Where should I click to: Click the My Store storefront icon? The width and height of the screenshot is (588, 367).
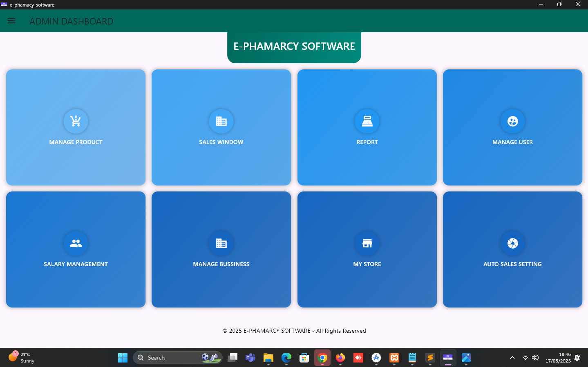click(x=367, y=243)
